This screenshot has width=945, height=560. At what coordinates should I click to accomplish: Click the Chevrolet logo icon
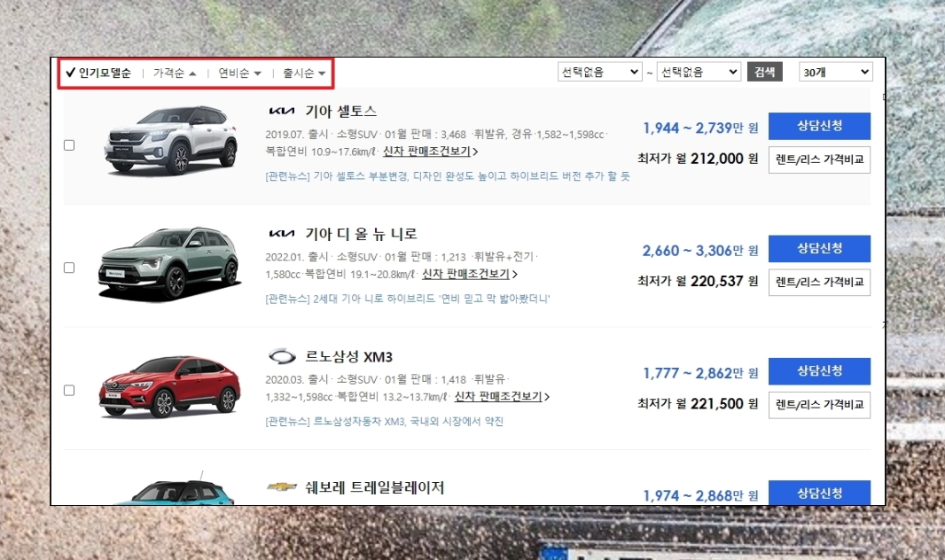point(282,486)
